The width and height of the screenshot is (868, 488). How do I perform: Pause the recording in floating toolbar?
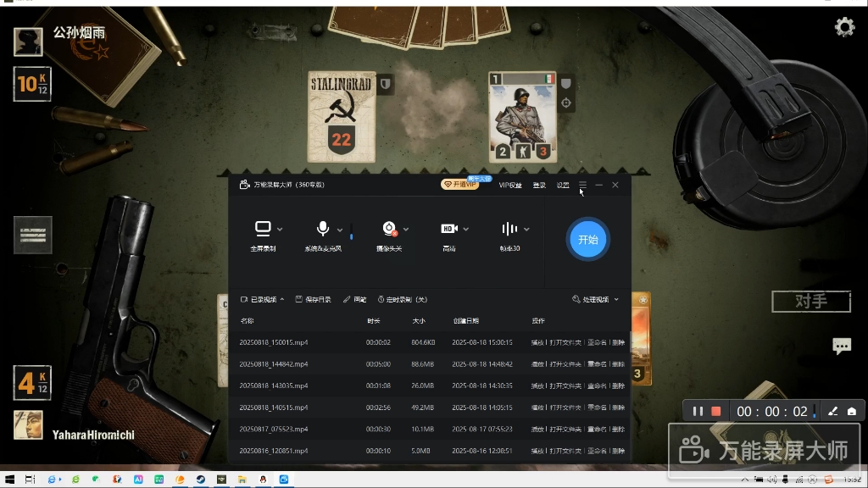[698, 411]
